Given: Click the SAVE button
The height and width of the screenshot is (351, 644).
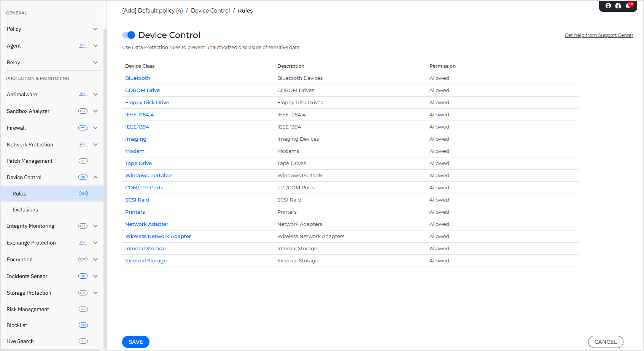Looking at the screenshot, I should [x=135, y=342].
